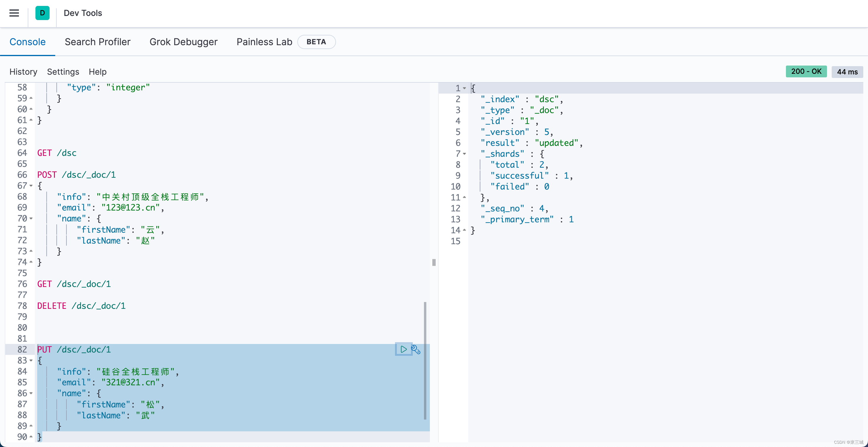
Task: Collapse the request body at line 83
Action: tap(31, 360)
